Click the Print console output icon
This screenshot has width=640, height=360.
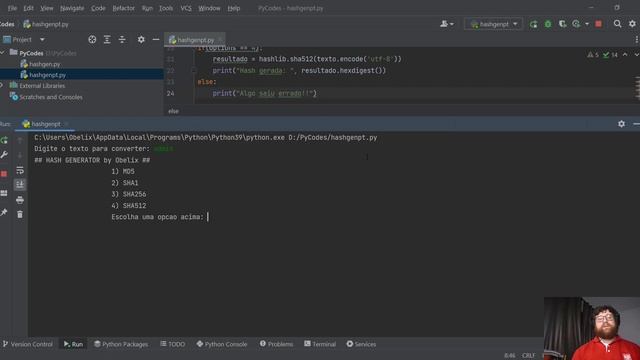[20, 200]
